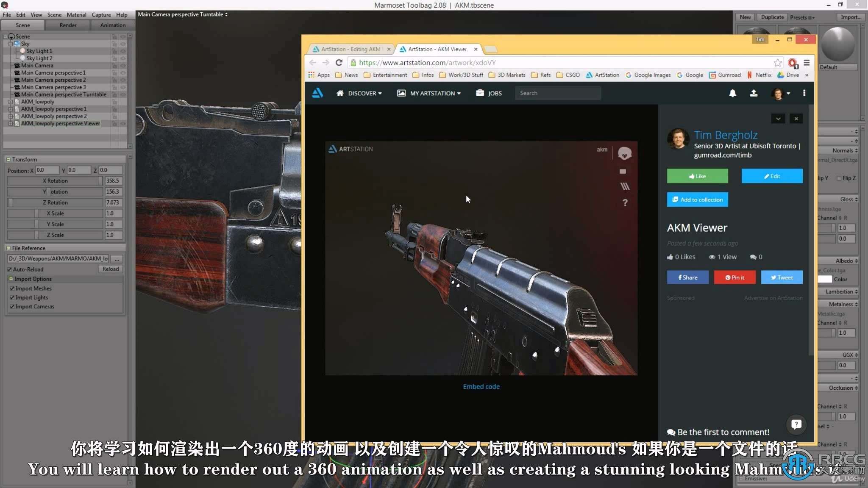The image size is (868, 488).
Task: Collapse the File Reference section
Action: pyautogui.click(x=8, y=248)
